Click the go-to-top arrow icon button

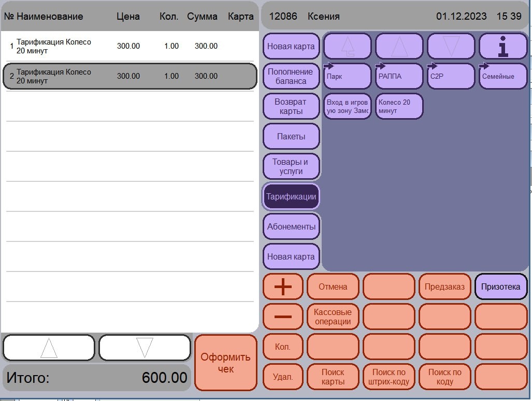(348, 46)
